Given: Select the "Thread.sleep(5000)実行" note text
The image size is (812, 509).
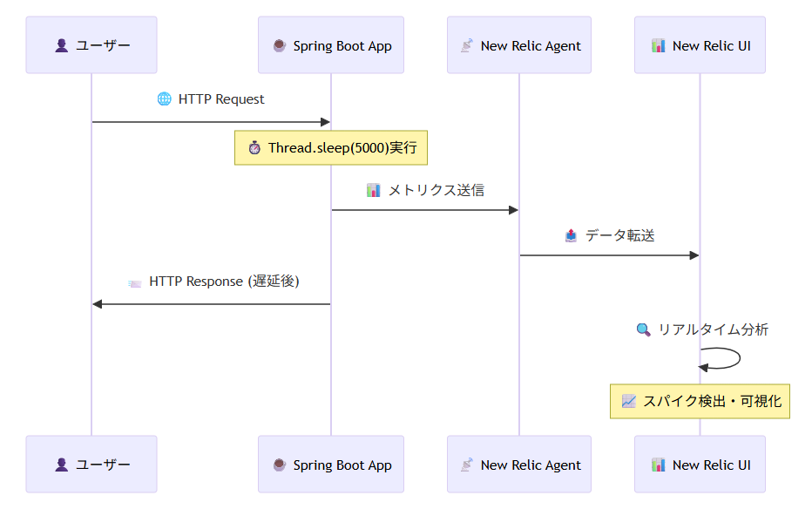Looking at the screenshot, I should point(342,148).
